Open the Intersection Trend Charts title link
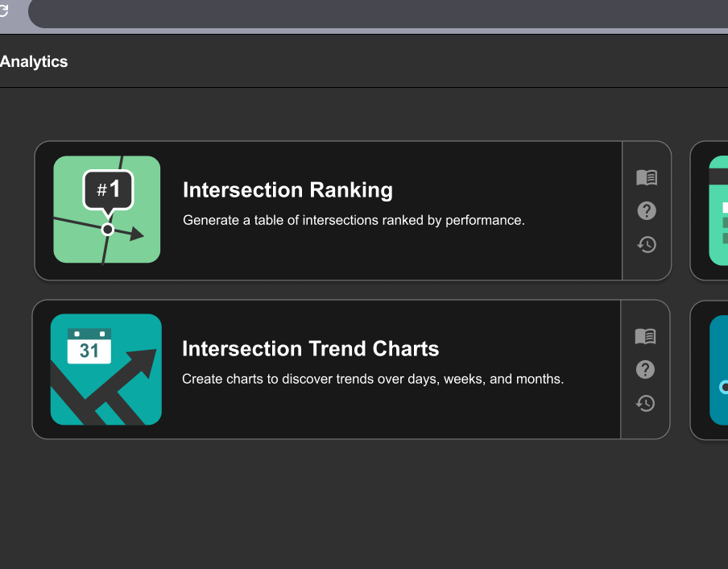The width and height of the screenshot is (728, 569). click(310, 349)
